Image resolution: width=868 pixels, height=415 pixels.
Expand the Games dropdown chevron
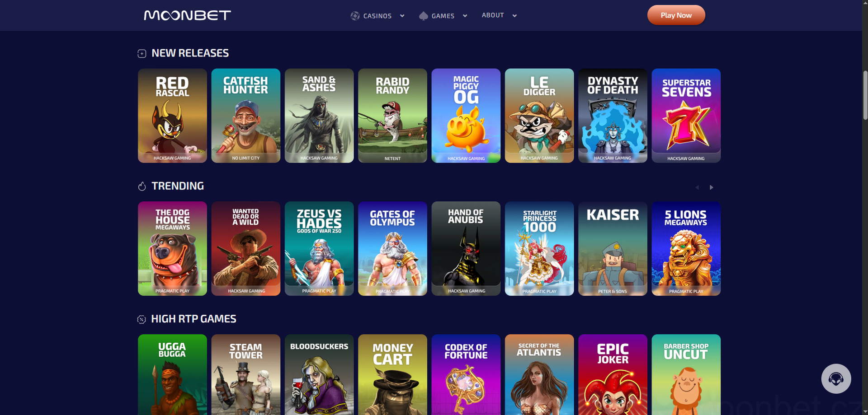(x=465, y=16)
